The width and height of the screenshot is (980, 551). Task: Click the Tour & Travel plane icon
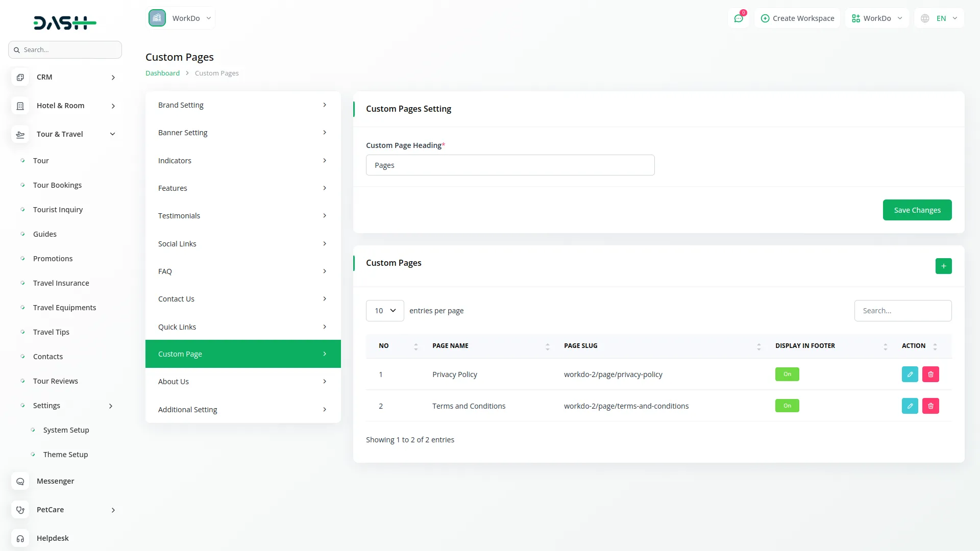[20, 135]
